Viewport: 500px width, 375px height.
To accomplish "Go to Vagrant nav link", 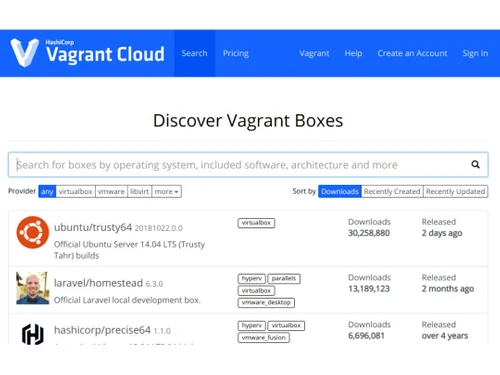I will (x=314, y=53).
